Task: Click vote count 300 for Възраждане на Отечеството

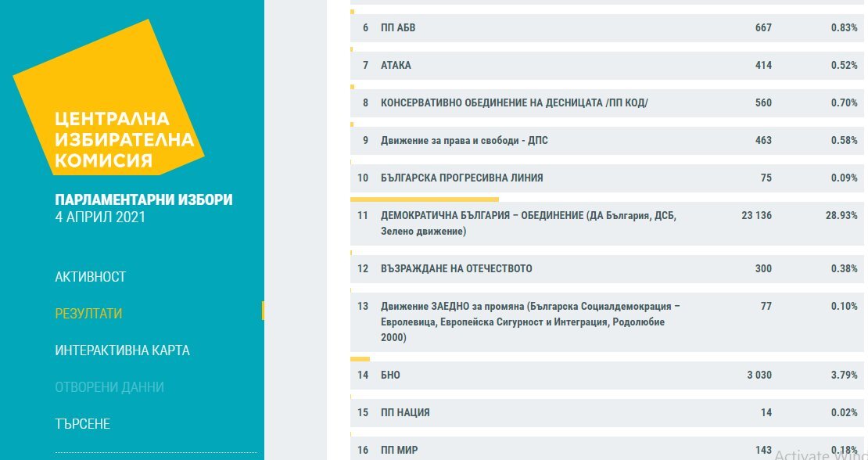Action: click(x=763, y=269)
